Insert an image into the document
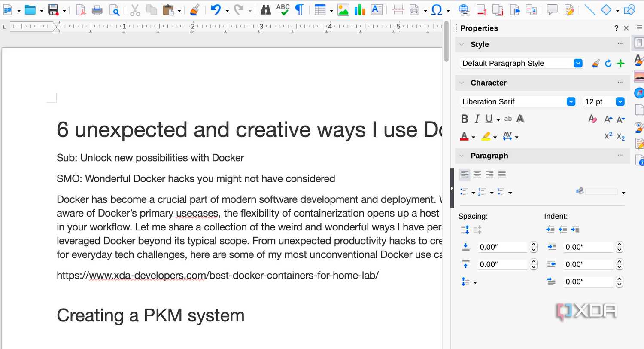 (343, 9)
